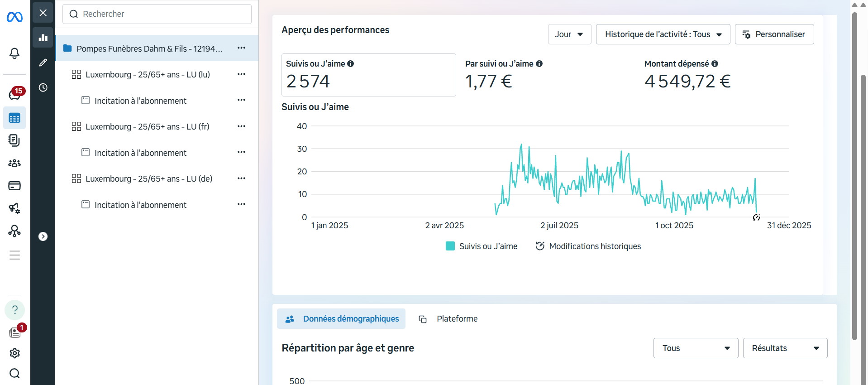This screenshot has width=868, height=385.
Task: Open the Jour granularity dropdown
Action: click(x=569, y=34)
